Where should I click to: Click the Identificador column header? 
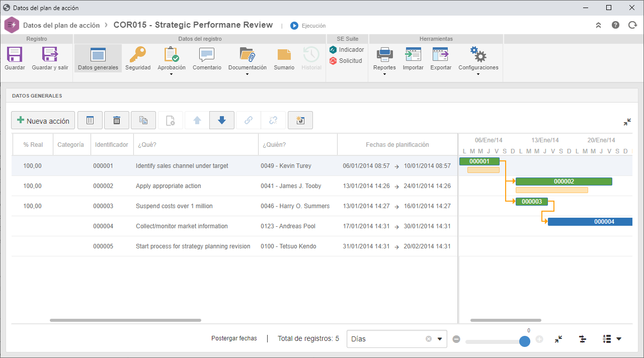112,144
